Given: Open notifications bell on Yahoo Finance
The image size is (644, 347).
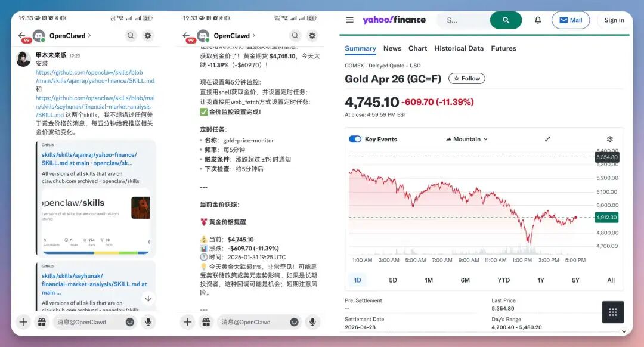Looking at the screenshot, I should pyautogui.click(x=538, y=20).
